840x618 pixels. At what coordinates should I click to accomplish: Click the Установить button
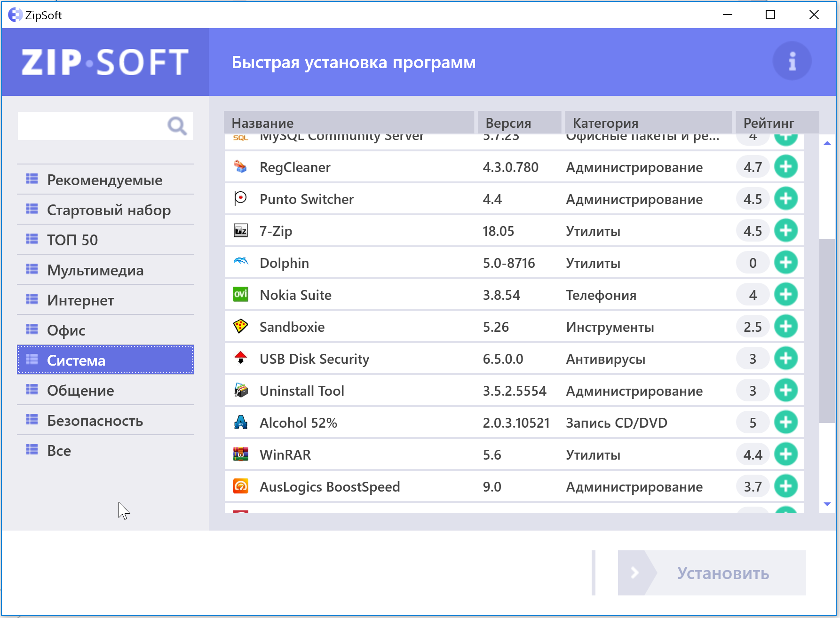click(712, 573)
